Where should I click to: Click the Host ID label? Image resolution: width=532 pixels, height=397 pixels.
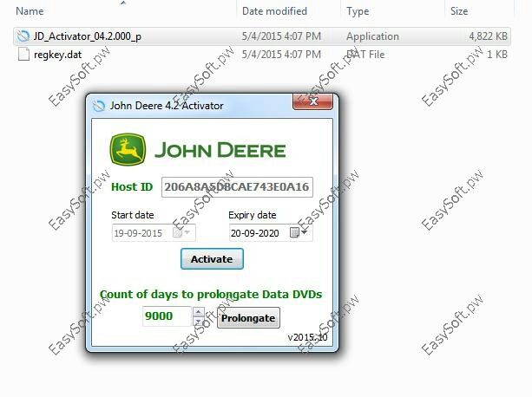(x=132, y=186)
